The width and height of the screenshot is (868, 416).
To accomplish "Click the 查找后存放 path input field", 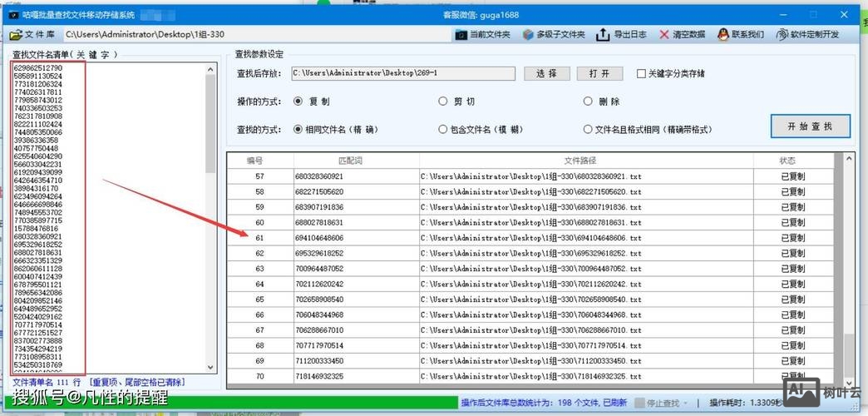I will point(403,73).
